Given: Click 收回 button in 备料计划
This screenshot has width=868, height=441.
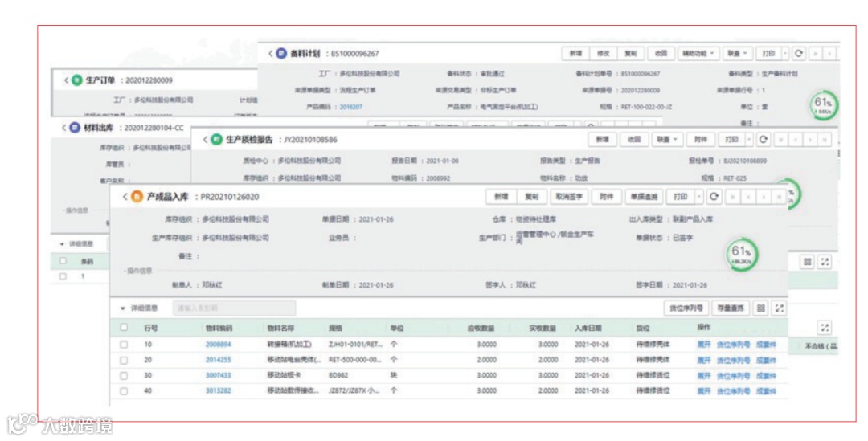Looking at the screenshot, I should pyautogui.click(x=661, y=53).
